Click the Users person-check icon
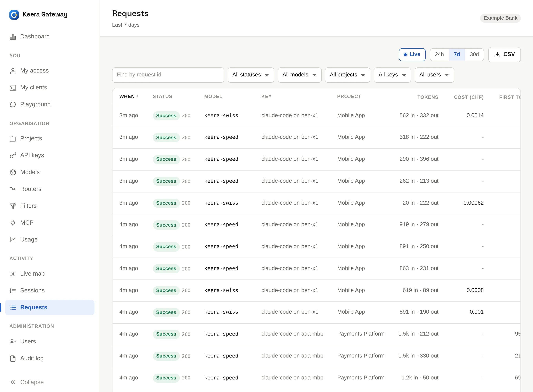The image size is (533, 392). pos(13,342)
